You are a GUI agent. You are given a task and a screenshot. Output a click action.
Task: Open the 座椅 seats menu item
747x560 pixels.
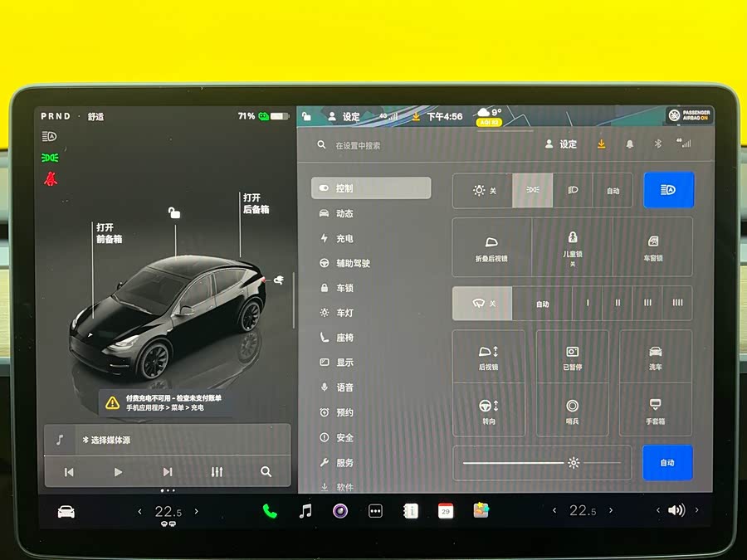coord(336,338)
